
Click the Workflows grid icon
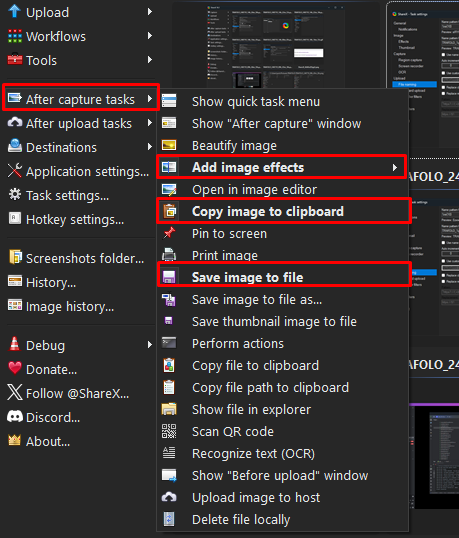(15, 36)
